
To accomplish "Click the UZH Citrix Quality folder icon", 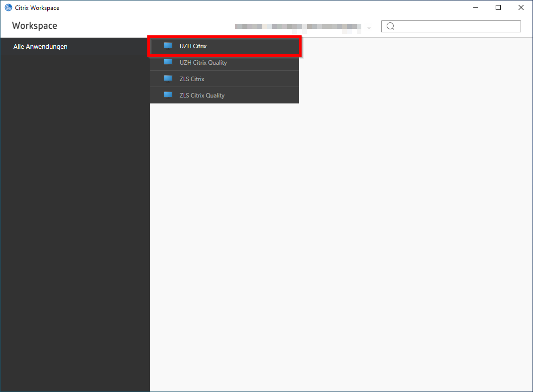I will pos(168,62).
